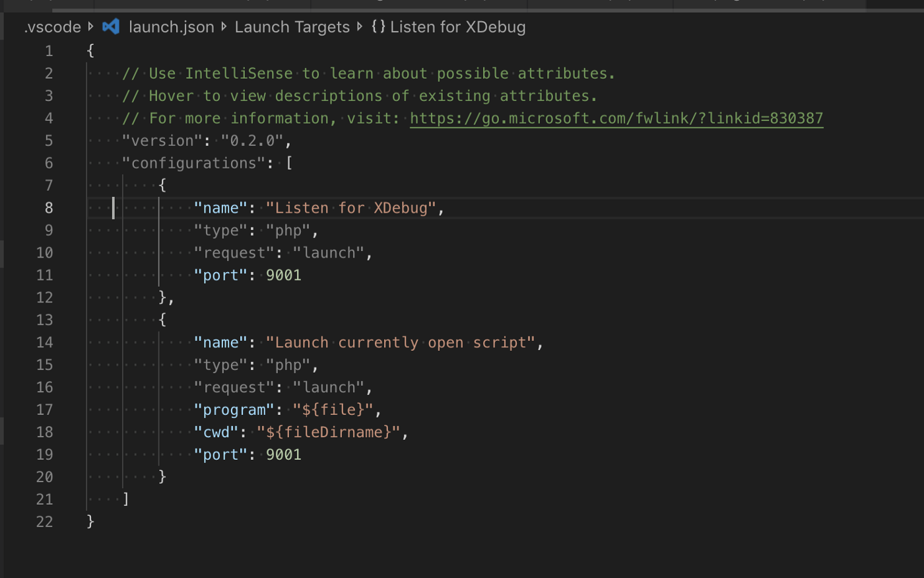Click the VS Code file icon in breadcrumb

click(x=111, y=27)
